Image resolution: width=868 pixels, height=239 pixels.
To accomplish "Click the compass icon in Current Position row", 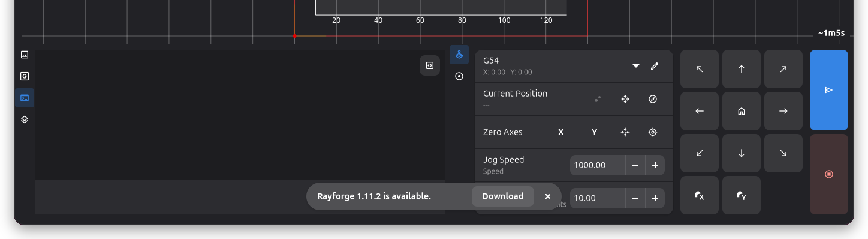I will point(653,99).
